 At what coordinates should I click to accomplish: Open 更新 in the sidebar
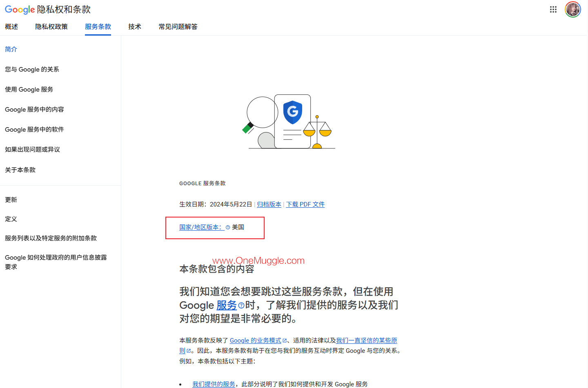[11, 200]
